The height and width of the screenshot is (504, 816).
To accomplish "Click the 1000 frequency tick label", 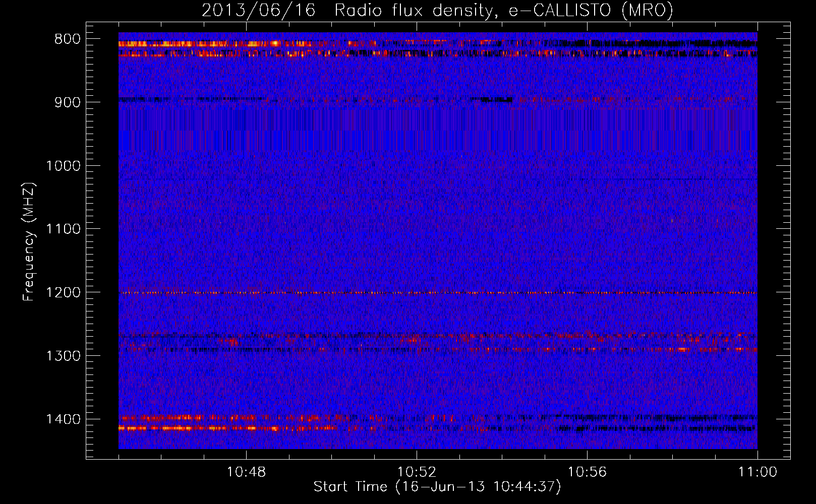I will click(63, 166).
